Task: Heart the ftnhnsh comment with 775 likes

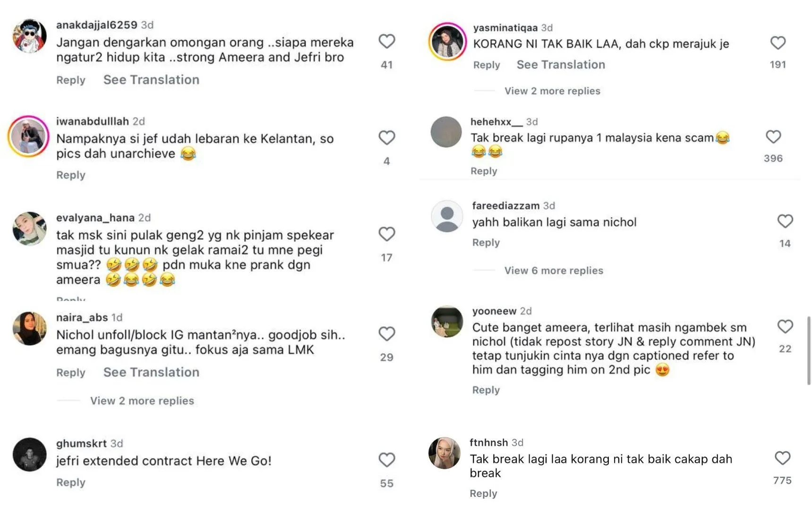Action: 782,458
